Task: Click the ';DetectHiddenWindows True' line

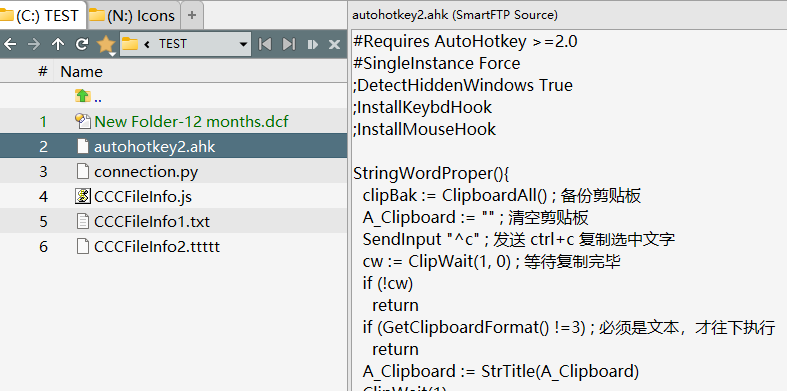Action: (x=463, y=85)
